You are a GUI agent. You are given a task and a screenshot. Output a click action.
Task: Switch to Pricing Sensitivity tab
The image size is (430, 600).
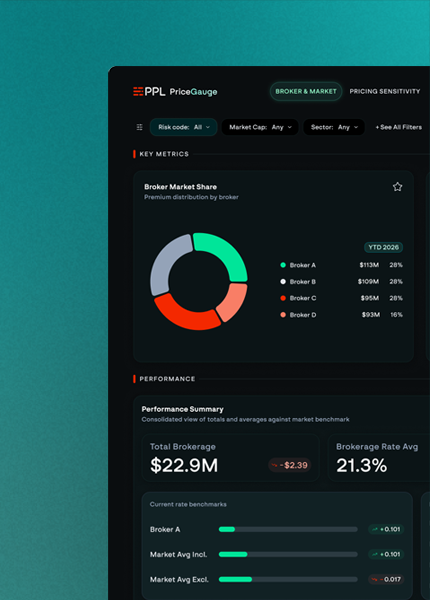385,91
